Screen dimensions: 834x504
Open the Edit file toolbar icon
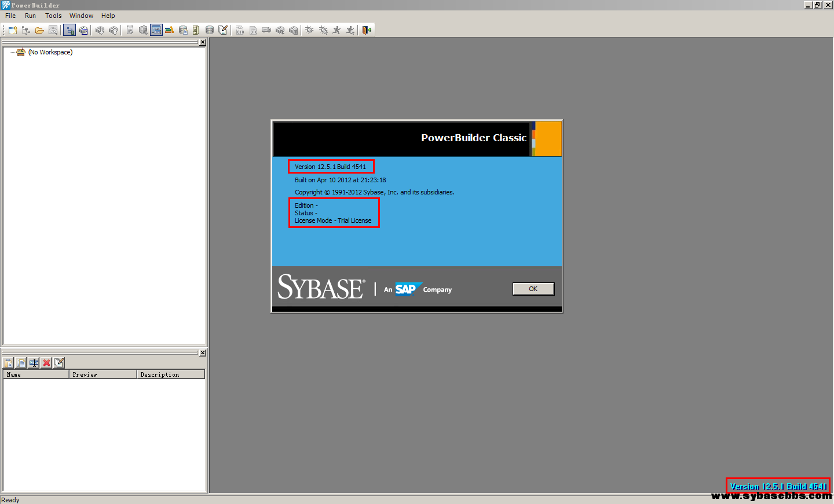(x=223, y=30)
